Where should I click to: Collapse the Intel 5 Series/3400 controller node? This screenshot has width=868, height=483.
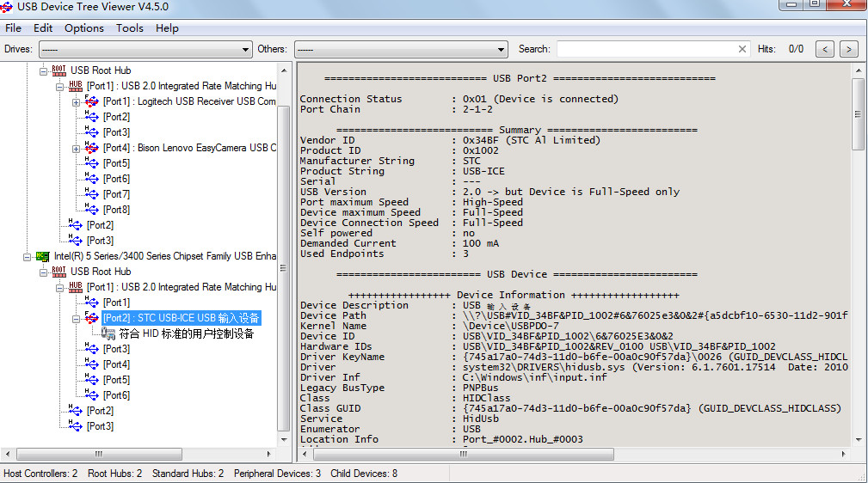pyautogui.click(x=28, y=257)
